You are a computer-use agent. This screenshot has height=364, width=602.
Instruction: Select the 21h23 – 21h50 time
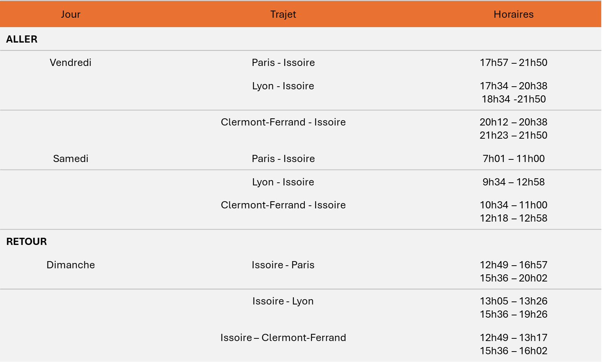pos(513,135)
